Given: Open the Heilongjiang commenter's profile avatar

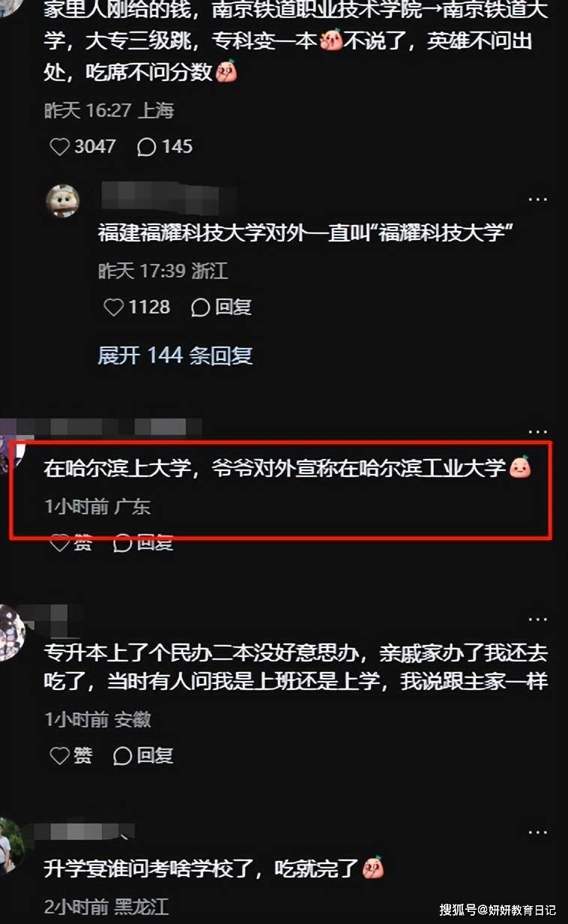Looking at the screenshot, I should click(x=10, y=845).
